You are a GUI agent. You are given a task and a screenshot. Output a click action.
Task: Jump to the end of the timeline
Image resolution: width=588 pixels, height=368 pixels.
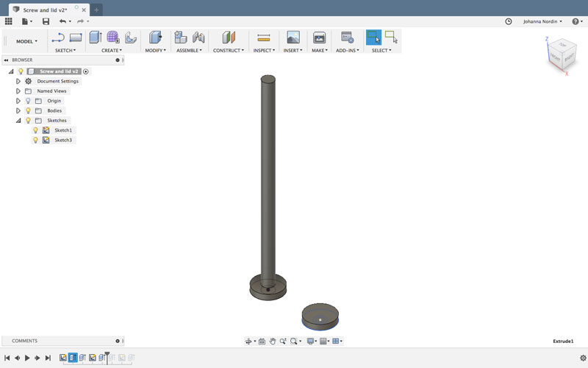[x=48, y=358]
